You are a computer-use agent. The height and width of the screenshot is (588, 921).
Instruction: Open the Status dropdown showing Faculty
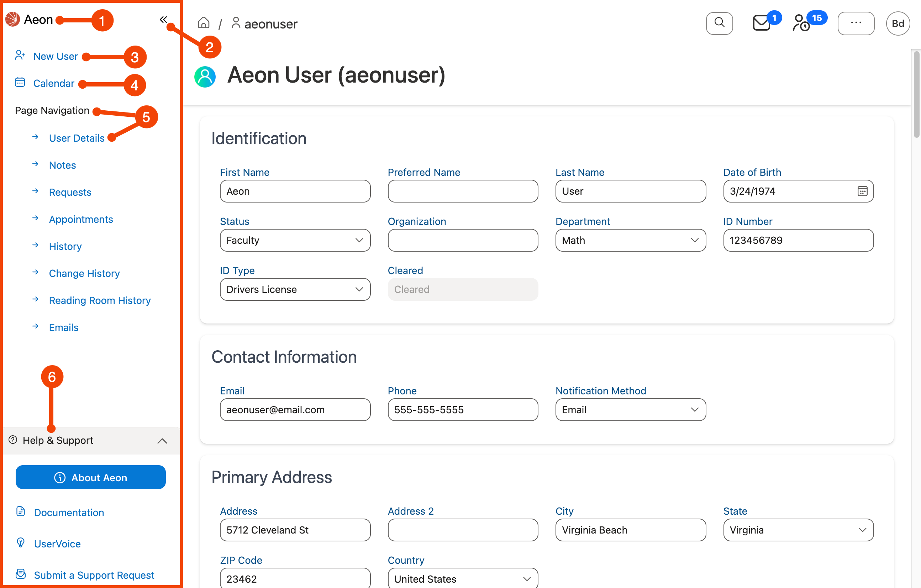pyautogui.click(x=295, y=240)
